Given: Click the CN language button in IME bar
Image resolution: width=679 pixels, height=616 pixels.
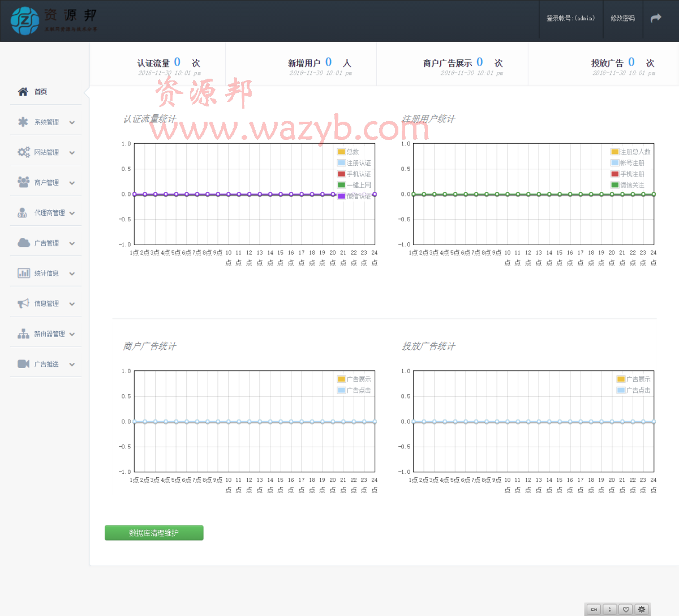Looking at the screenshot, I should click(x=594, y=610).
